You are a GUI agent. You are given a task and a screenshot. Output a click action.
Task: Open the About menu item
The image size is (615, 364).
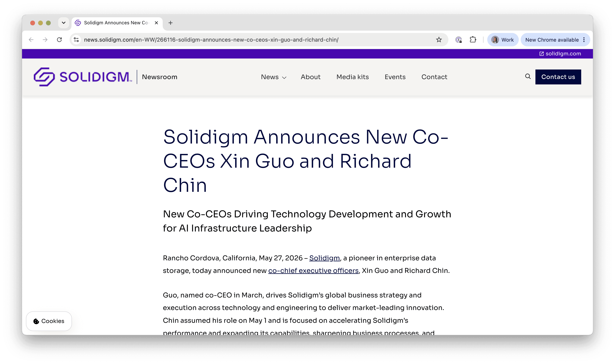coord(310,77)
